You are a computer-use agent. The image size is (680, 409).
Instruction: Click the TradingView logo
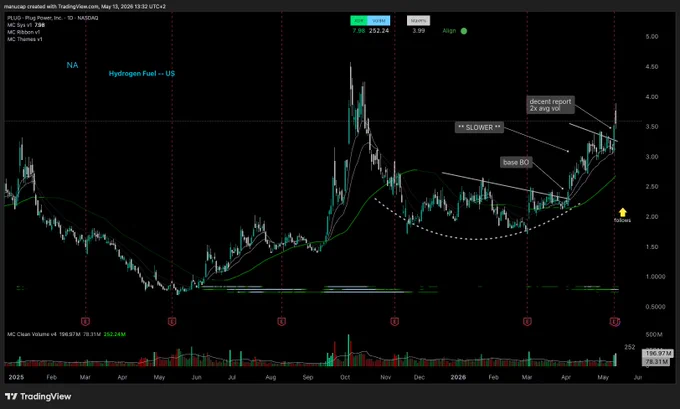click(x=38, y=396)
